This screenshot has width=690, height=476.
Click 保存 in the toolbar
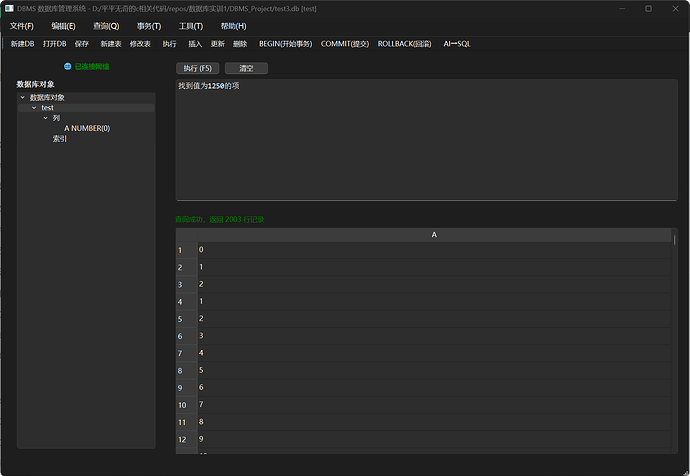coord(82,44)
